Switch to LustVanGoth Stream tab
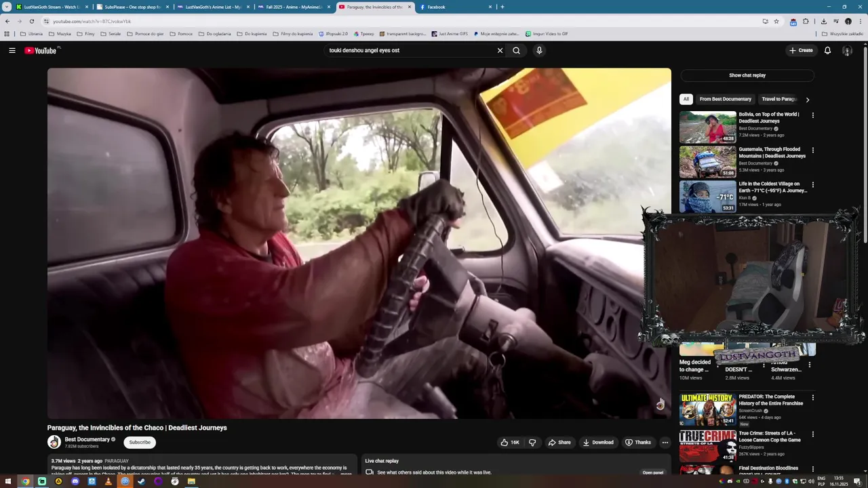Viewport: 868px width, 488px height. 51,7
